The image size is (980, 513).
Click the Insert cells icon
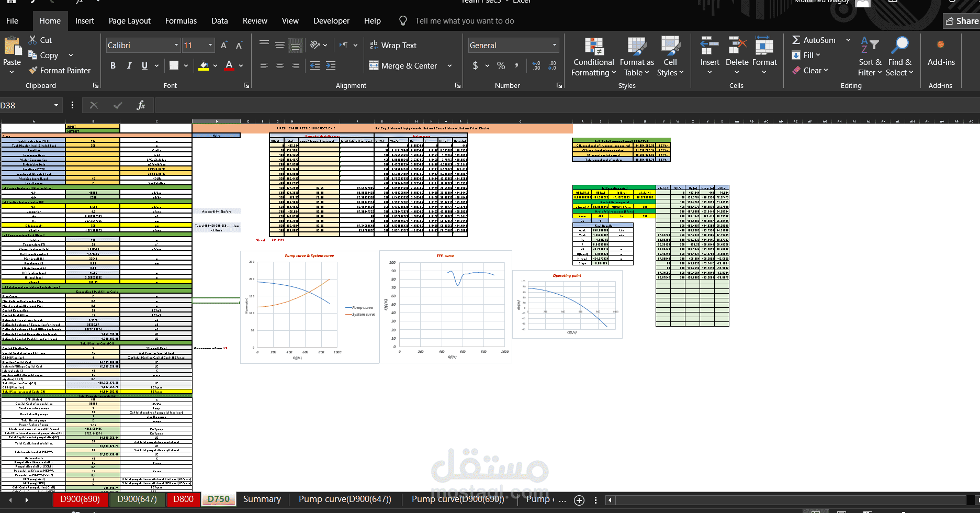(x=709, y=46)
